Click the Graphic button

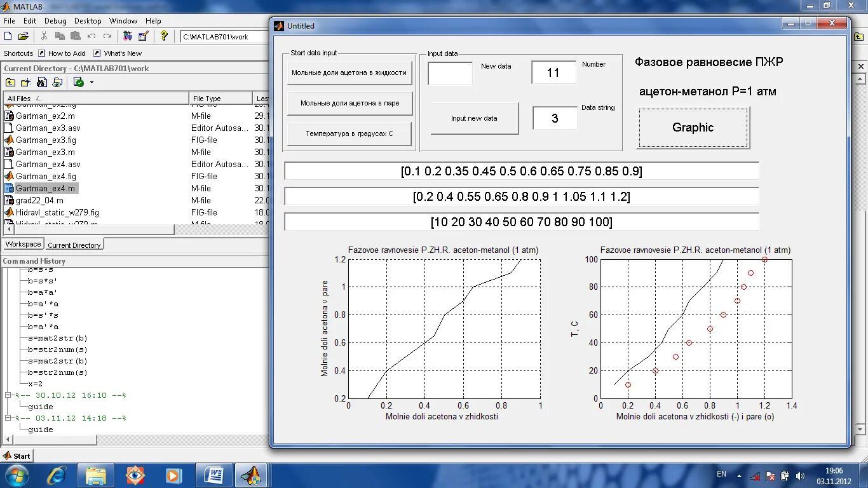tap(693, 128)
